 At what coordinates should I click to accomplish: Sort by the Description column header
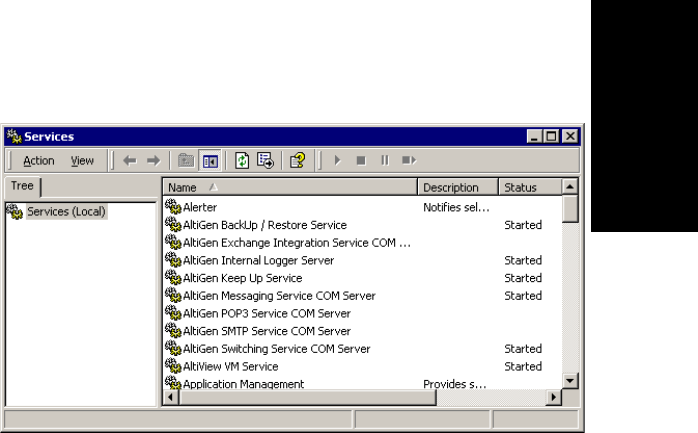pos(458,187)
